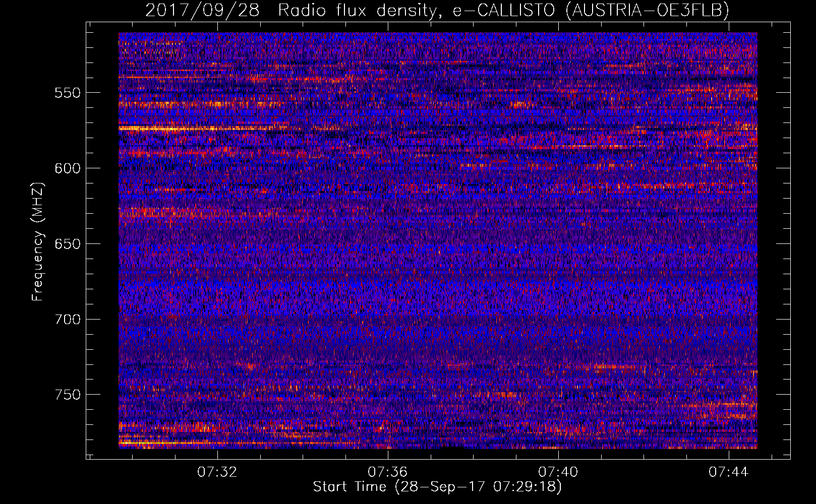Click the 'Frequency (MHZ)' axis label
The image size is (816, 504).
click(38, 242)
